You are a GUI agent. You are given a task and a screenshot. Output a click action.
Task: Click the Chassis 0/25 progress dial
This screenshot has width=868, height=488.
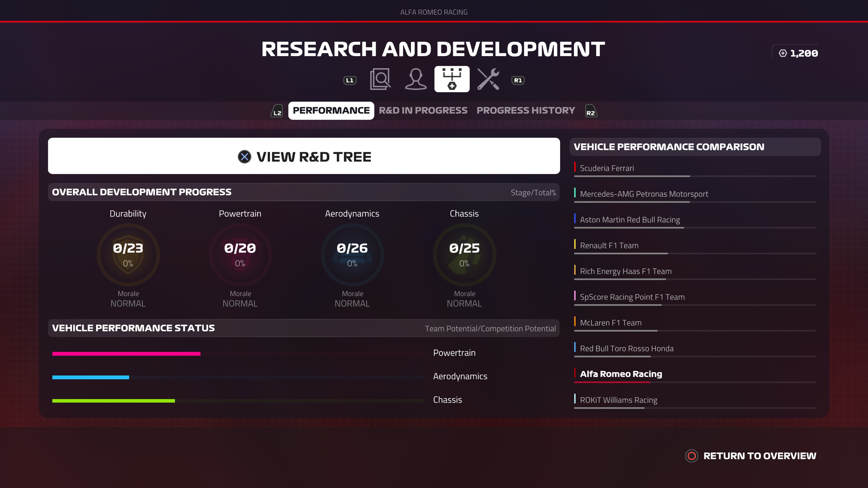point(464,255)
